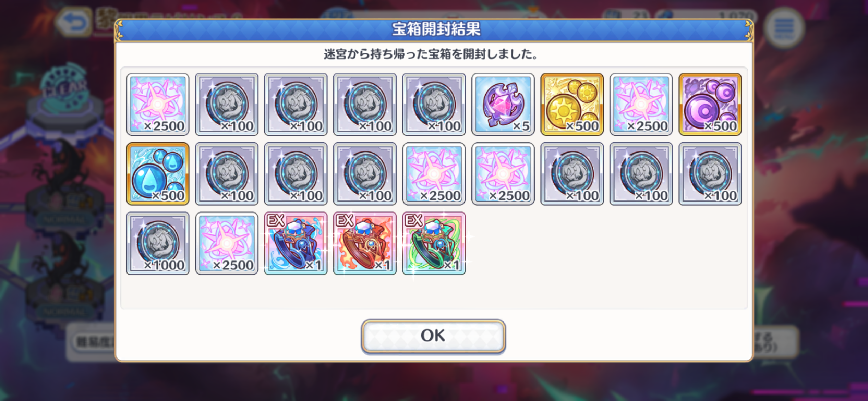Tap the pink star x2500 next to purple orb

coord(641,104)
